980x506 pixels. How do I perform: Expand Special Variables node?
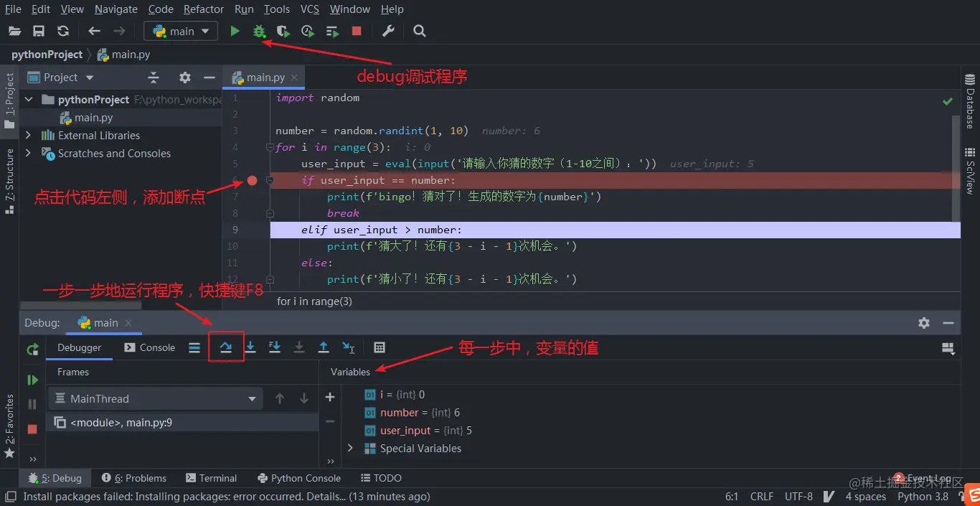[x=350, y=448]
